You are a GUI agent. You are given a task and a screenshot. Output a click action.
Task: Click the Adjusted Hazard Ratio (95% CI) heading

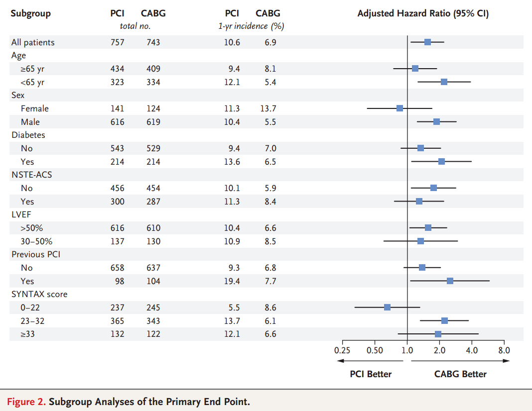[423, 13]
